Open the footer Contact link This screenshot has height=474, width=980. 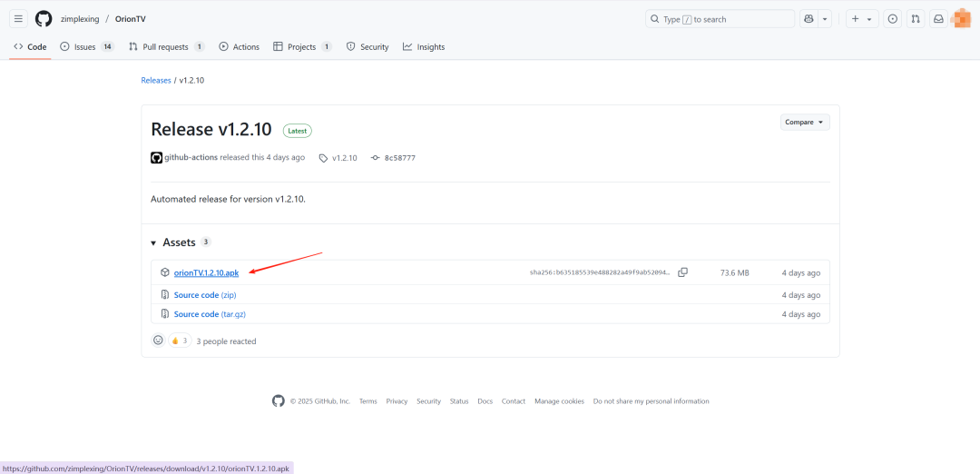point(514,401)
